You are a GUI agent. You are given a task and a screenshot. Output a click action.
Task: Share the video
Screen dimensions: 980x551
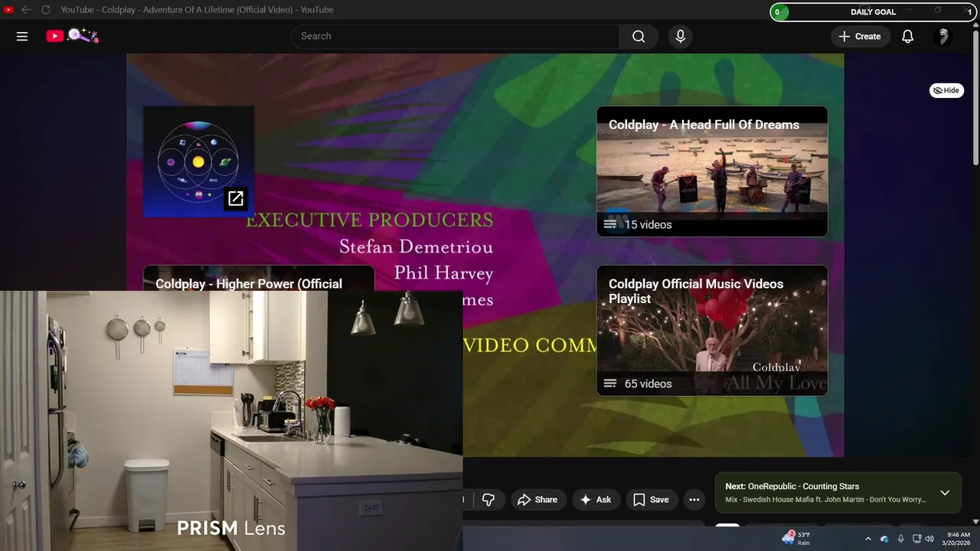[x=538, y=500]
